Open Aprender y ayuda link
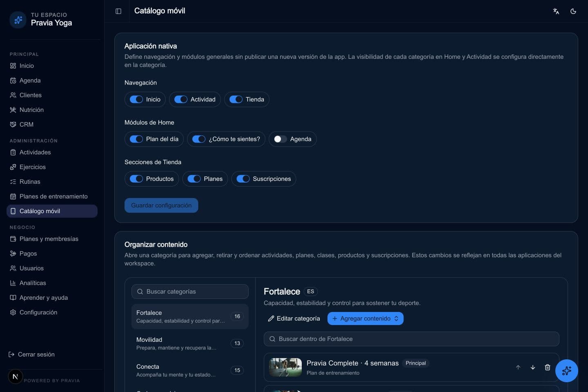 52,298
